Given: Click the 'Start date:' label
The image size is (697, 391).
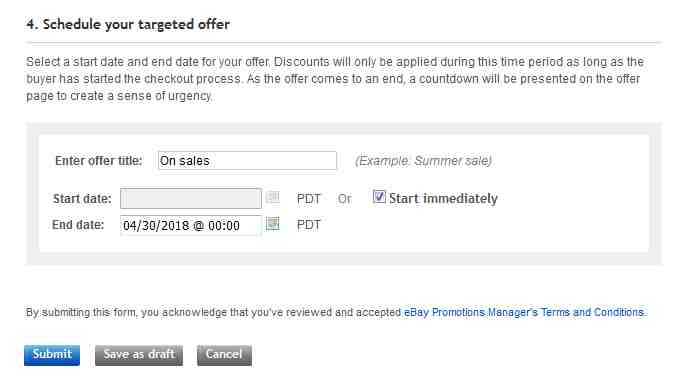Looking at the screenshot, I should click(82, 199).
